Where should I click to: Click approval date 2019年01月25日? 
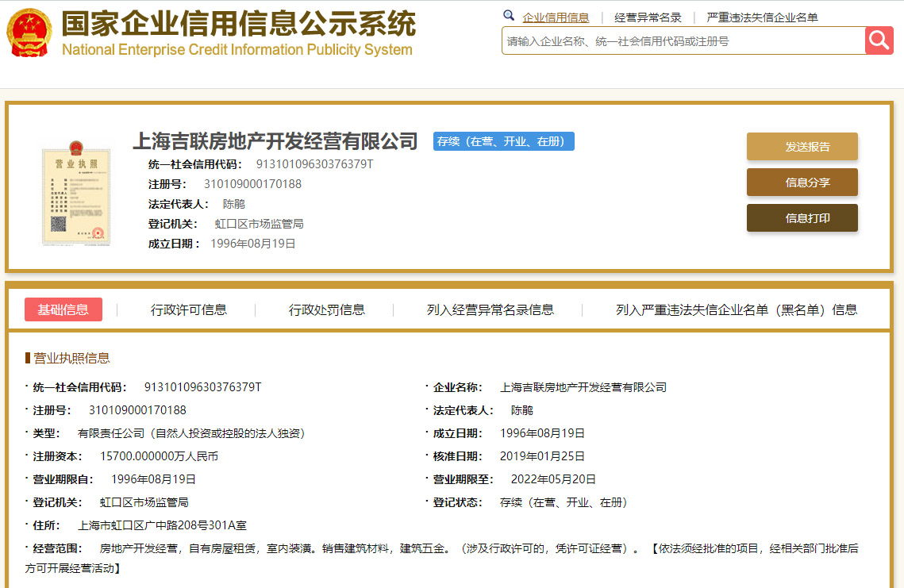click(x=542, y=456)
